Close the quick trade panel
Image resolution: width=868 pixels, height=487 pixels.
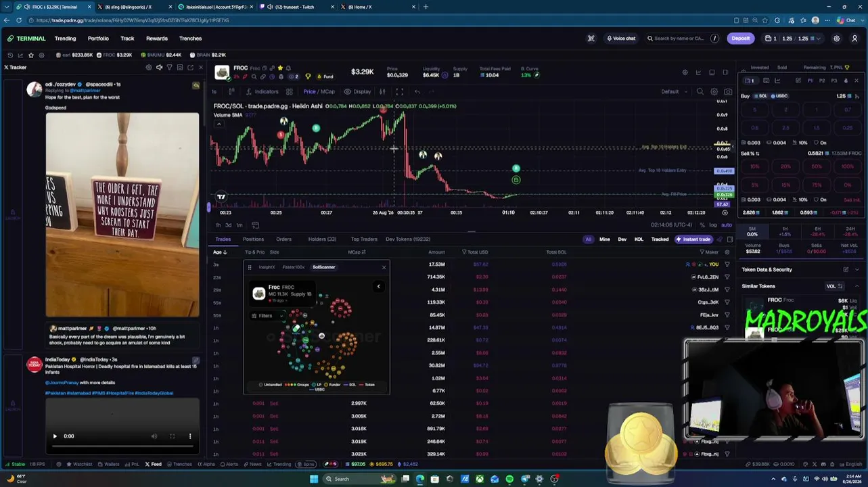coord(856,81)
